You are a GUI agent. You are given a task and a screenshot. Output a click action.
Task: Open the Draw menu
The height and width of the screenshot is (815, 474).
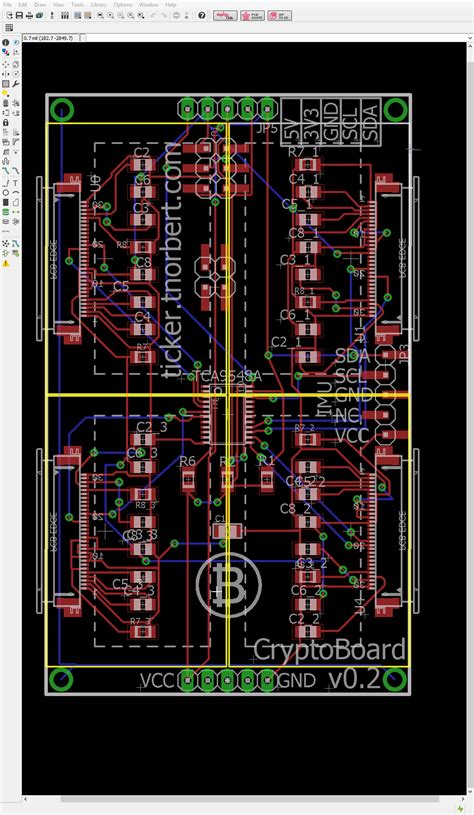(41, 5)
